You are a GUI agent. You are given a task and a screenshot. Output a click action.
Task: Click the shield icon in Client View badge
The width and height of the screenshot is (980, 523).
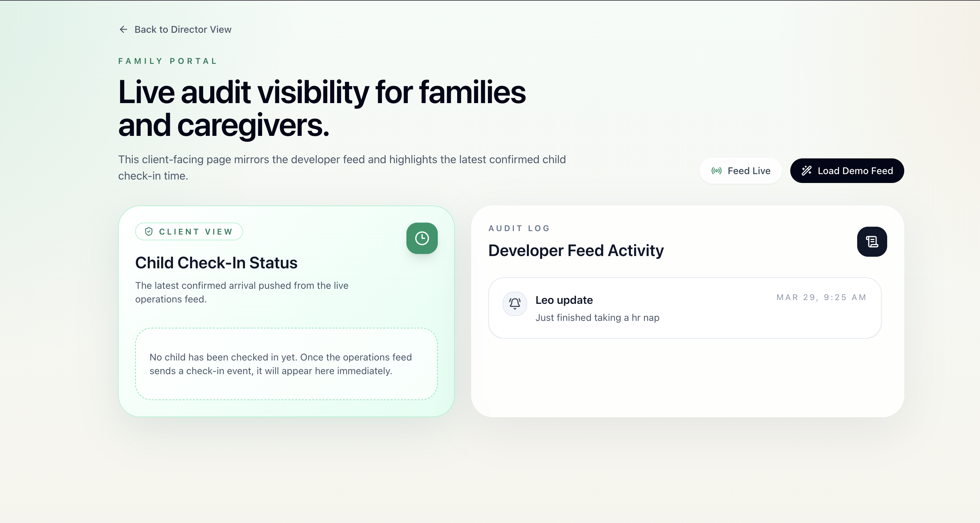click(x=149, y=231)
